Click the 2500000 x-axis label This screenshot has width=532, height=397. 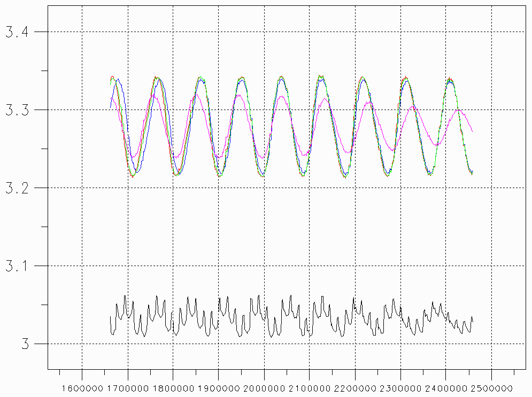[491, 388]
